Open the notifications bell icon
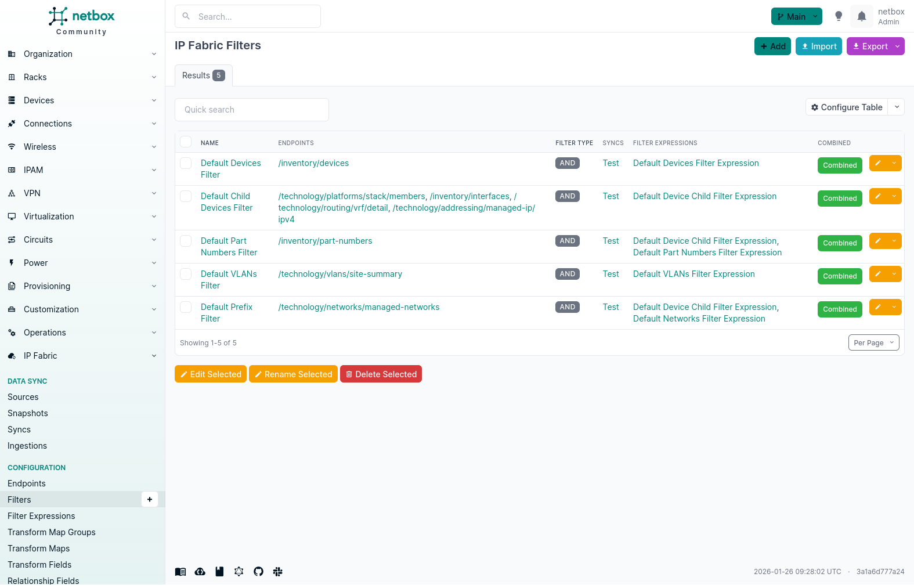Image resolution: width=914 pixels, height=588 pixels. click(862, 16)
